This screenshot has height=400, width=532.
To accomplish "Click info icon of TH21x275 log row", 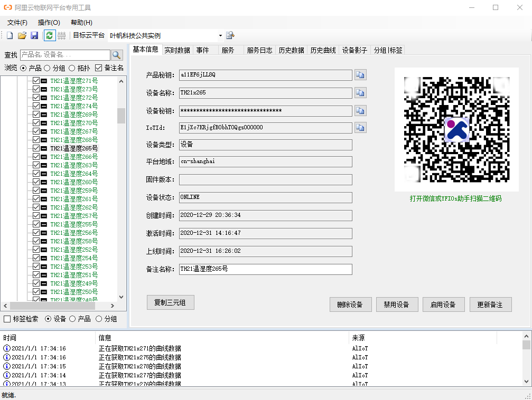I will coord(7,357).
